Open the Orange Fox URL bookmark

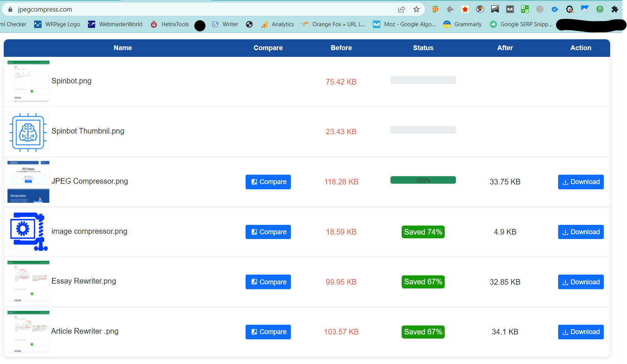[x=334, y=24]
